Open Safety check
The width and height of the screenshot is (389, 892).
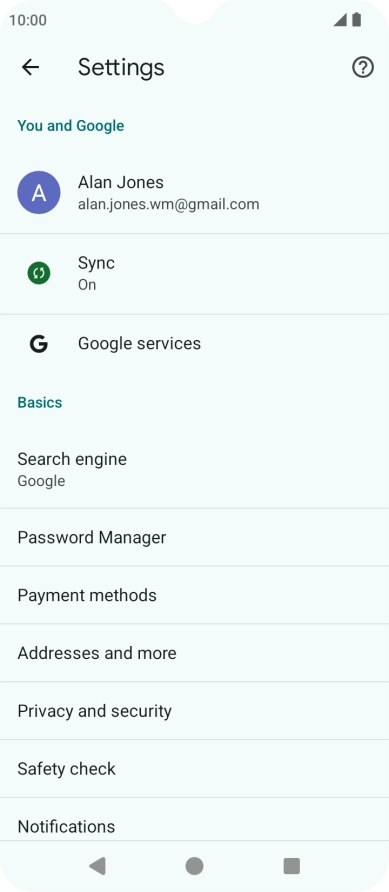pyautogui.click(x=194, y=769)
